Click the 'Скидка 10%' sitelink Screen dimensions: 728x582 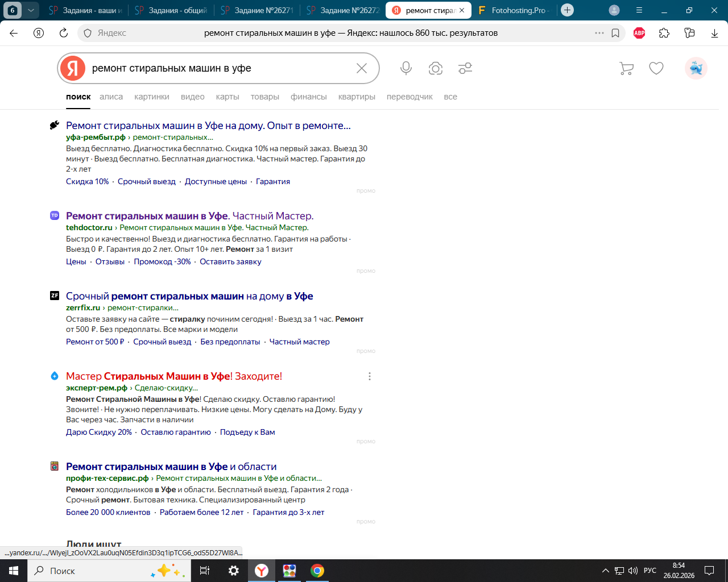87,181
